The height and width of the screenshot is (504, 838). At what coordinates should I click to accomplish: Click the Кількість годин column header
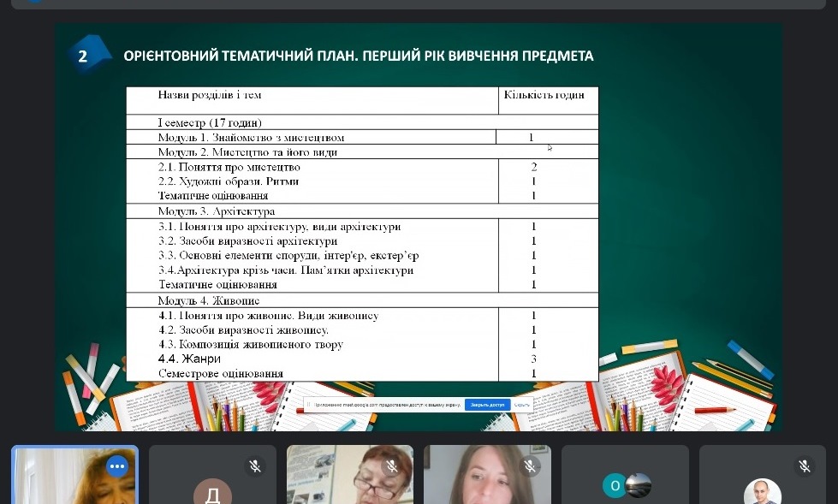[544, 95]
